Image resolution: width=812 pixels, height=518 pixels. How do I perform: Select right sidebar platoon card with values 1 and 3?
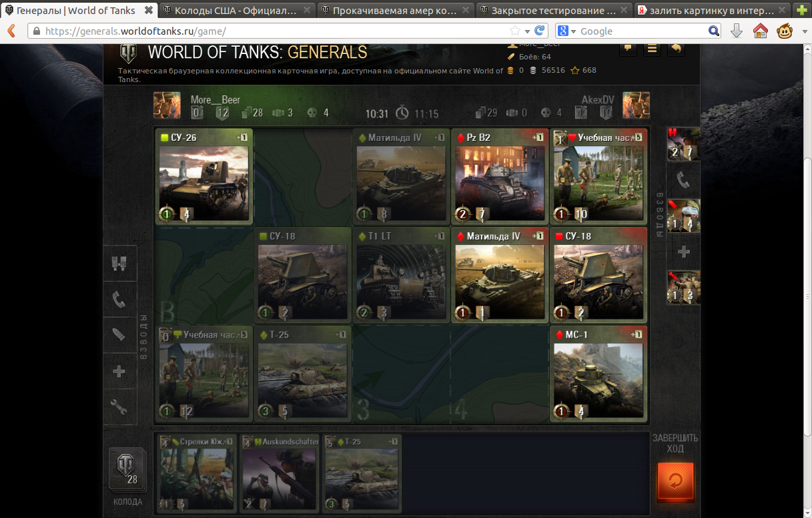[x=683, y=288]
